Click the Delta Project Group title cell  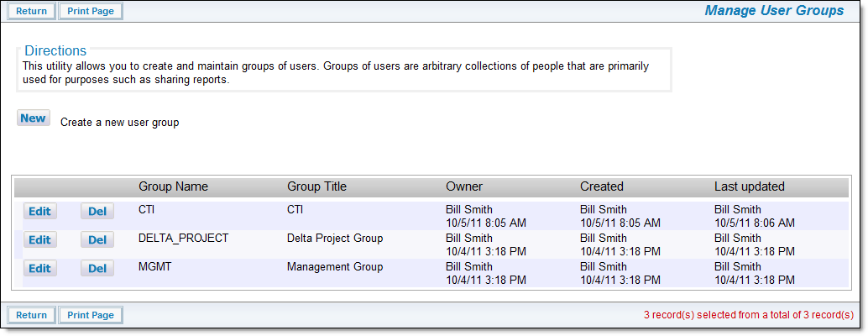click(335, 238)
